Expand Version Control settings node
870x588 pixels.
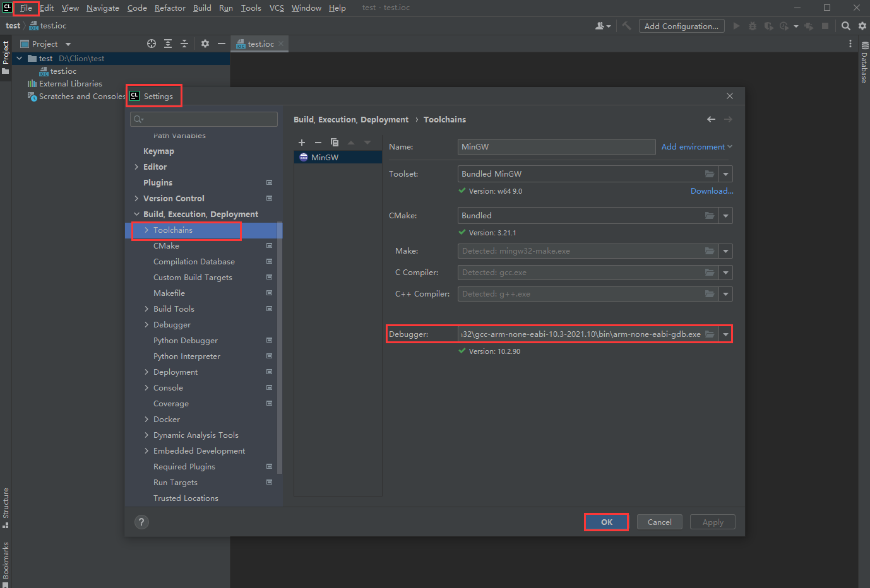136,198
